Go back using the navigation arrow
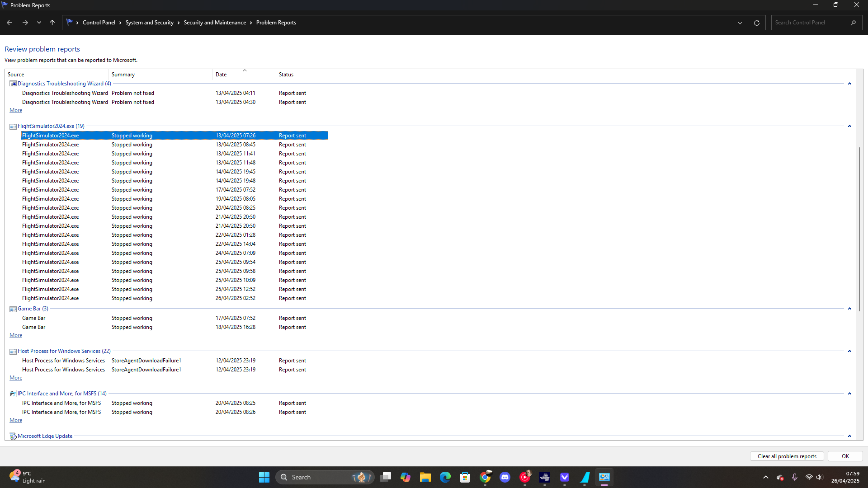The width and height of the screenshot is (868, 488). pos(9,23)
